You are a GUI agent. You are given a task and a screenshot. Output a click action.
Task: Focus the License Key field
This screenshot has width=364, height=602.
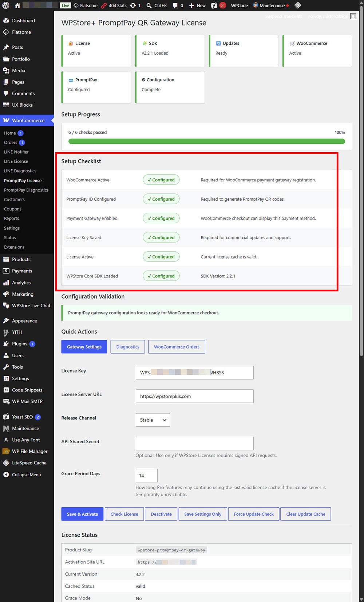(195, 373)
